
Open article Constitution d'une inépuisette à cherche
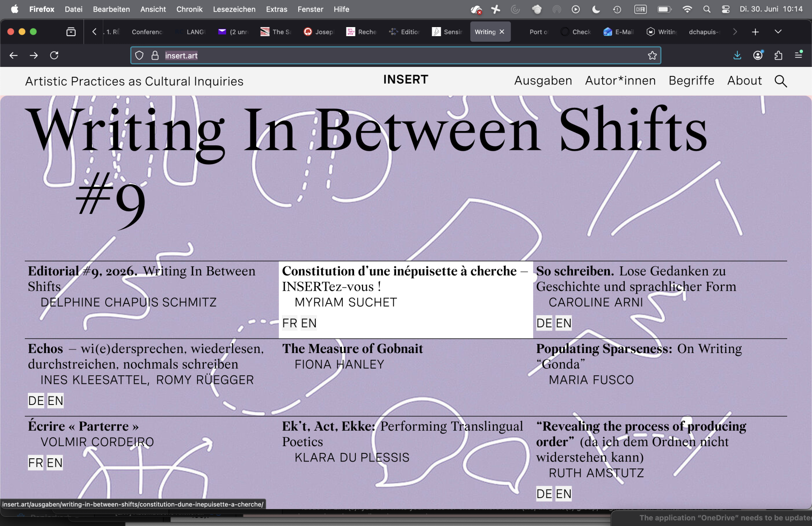(405, 279)
